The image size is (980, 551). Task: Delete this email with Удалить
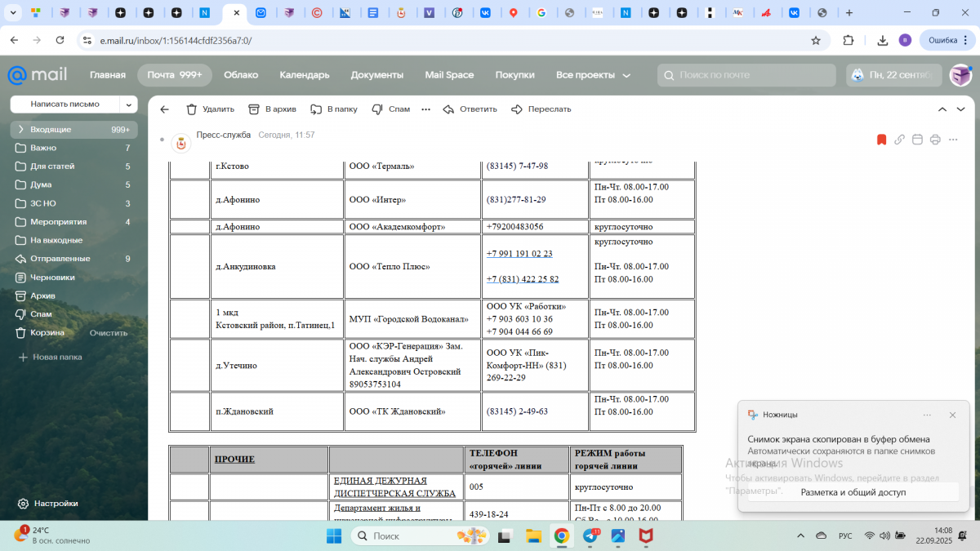210,109
